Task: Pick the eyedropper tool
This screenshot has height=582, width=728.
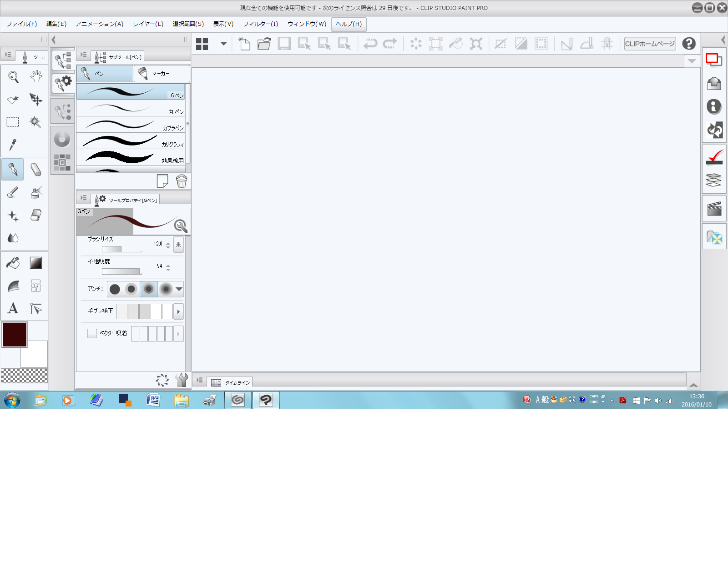Action: (13, 145)
